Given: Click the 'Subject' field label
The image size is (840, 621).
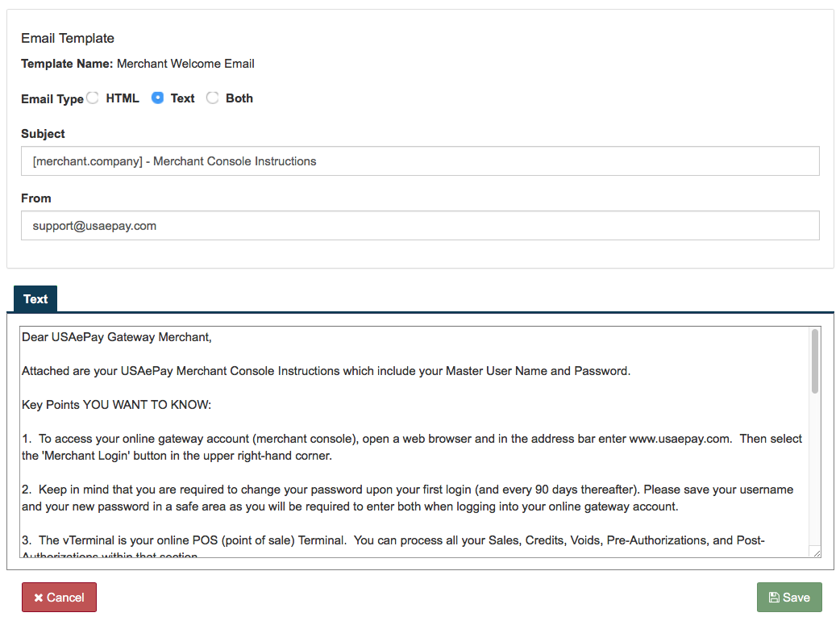Looking at the screenshot, I should click(x=43, y=134).
